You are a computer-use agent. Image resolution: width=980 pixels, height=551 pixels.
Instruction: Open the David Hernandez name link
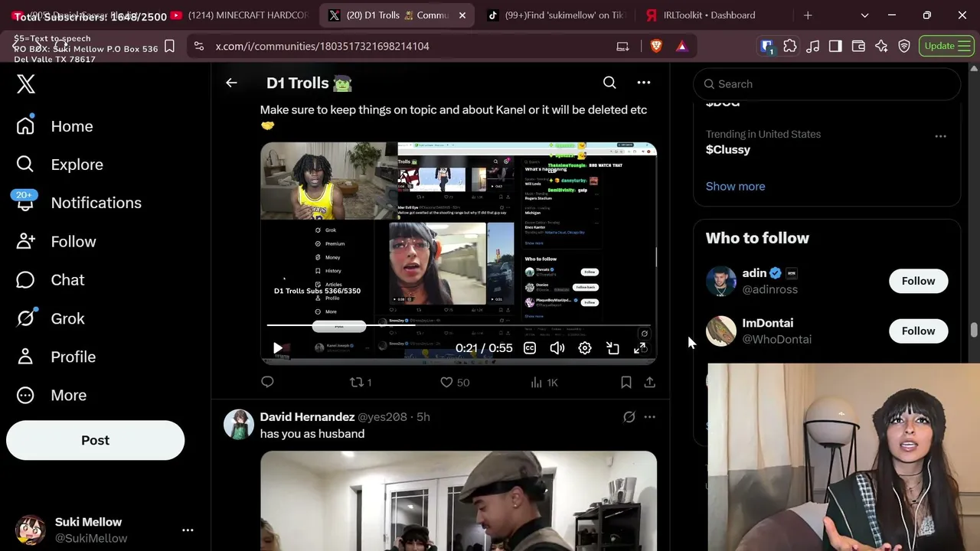pos(307,417)
